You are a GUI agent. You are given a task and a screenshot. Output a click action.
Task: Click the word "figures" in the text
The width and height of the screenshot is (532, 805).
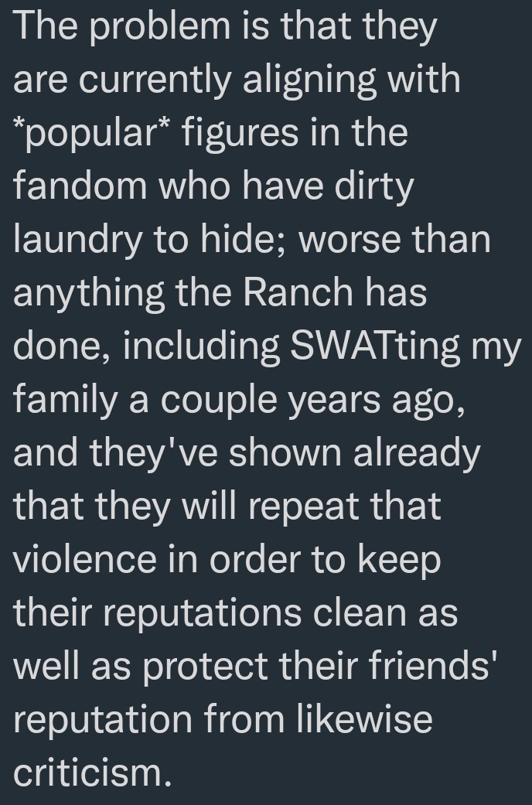pos(240,134)
